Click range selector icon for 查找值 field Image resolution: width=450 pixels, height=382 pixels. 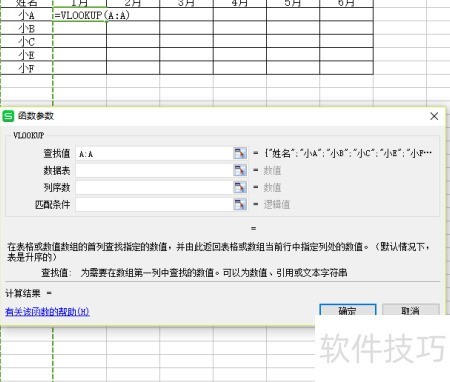[240, 153]
